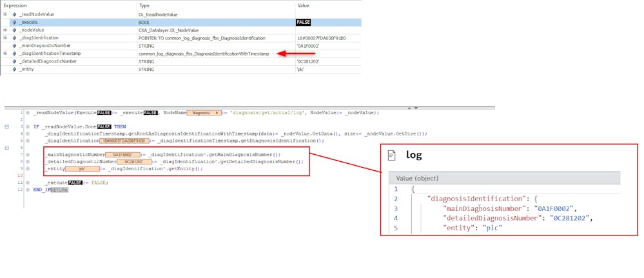Click the variable icon beside _execute
Screen dimensions: 644x278
click(14, 22)
